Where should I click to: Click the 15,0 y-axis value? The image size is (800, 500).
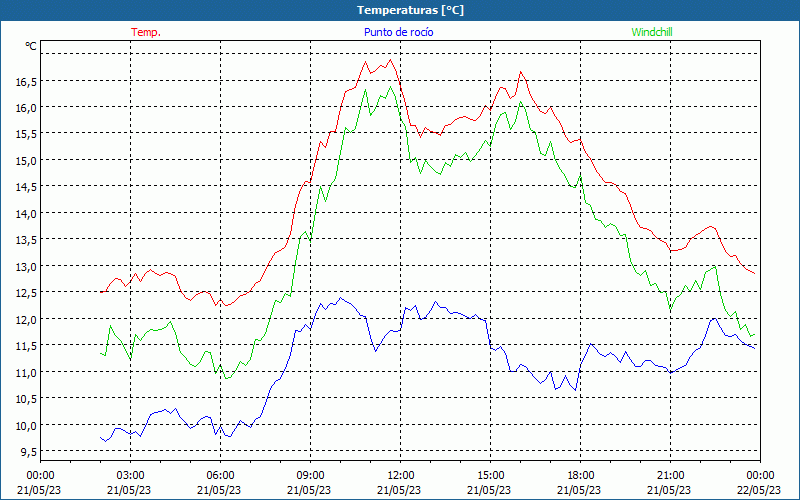coord(26,161)
